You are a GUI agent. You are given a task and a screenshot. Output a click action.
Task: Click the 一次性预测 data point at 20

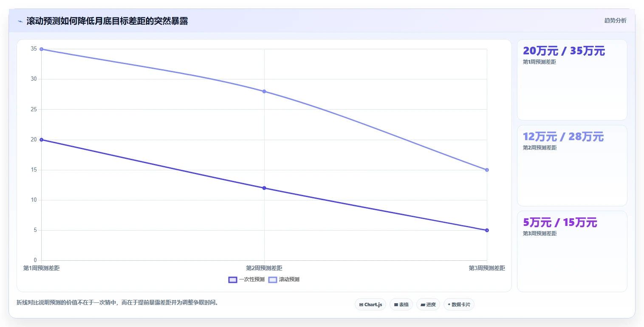pos(41,140)
